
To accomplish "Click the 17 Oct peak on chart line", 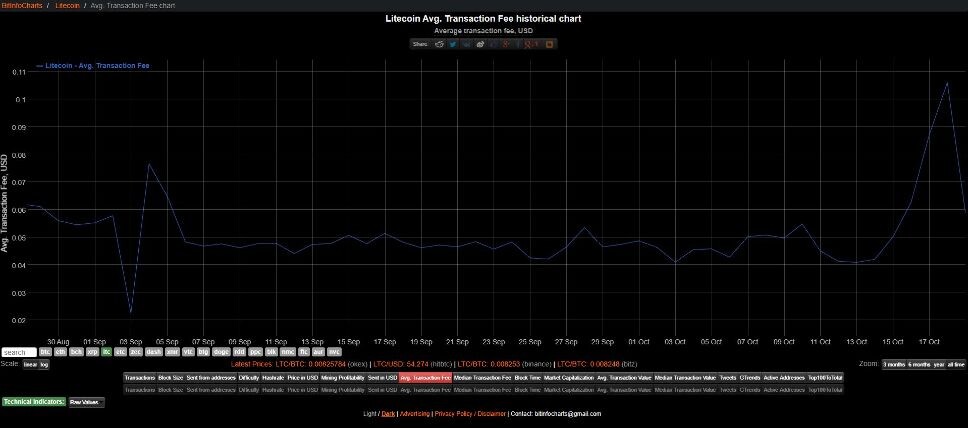I will pos(947,82).
